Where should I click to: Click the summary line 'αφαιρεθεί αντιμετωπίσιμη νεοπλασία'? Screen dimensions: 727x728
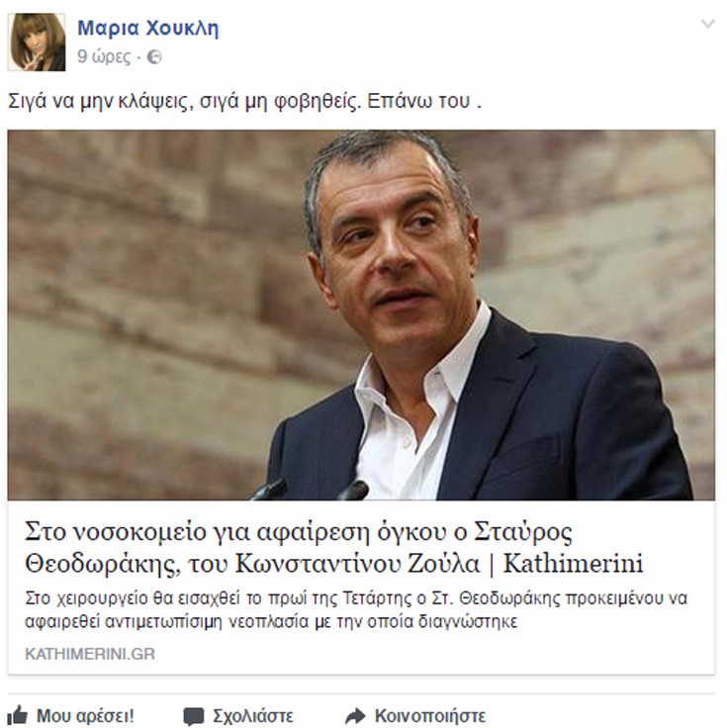coord(271,621)
